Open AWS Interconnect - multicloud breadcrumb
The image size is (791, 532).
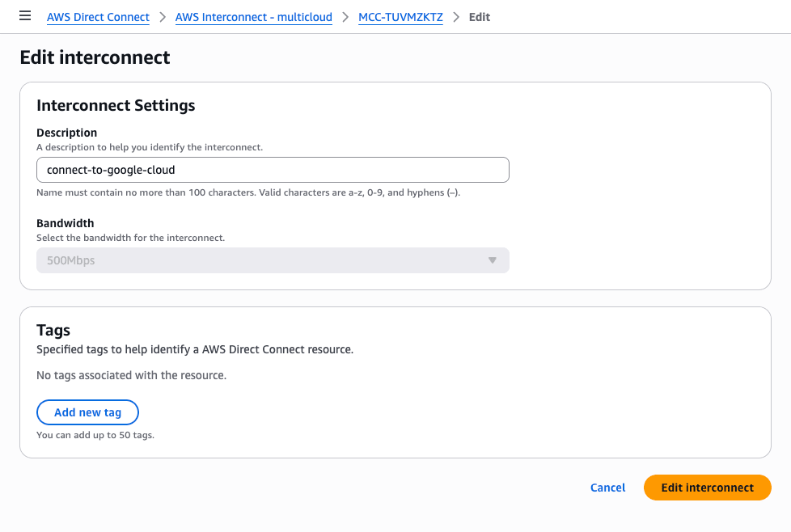point(254,17)
